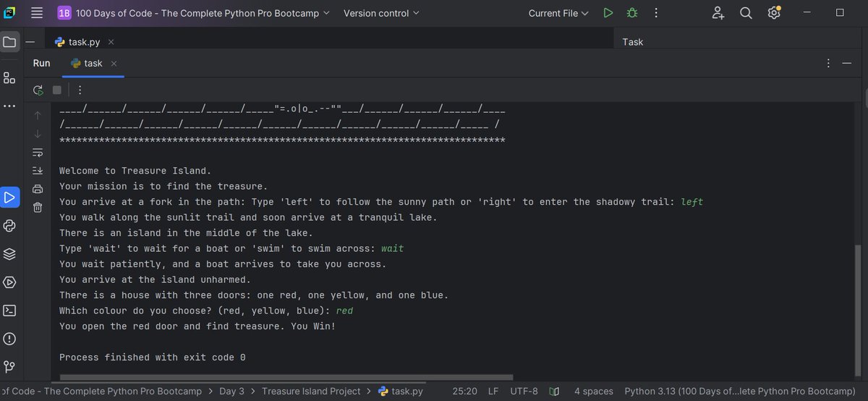Click the scroll up stack arrow
The height and width of the screenshot is (401, 868).
(38, 115)
